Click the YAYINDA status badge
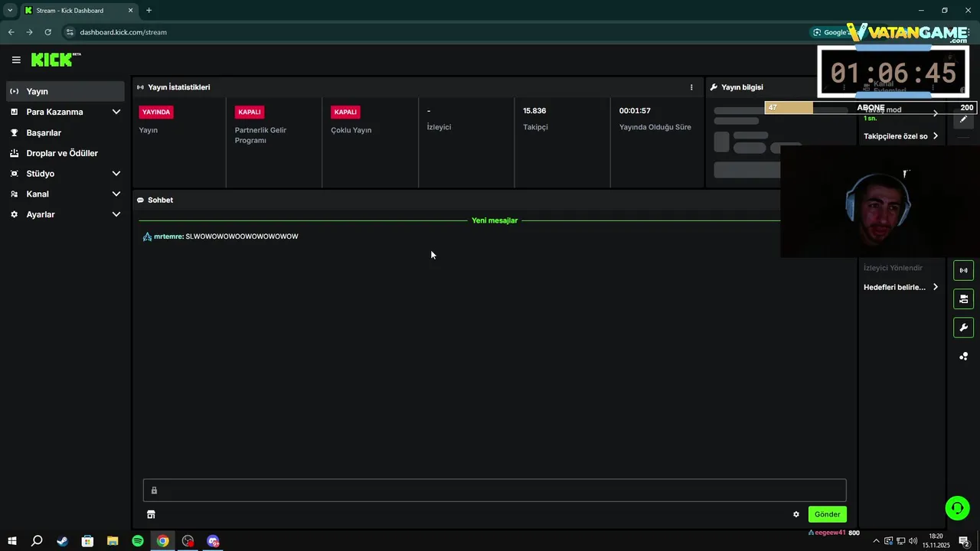Viewport: 980px width, 551px height. (x=156, y=112)
